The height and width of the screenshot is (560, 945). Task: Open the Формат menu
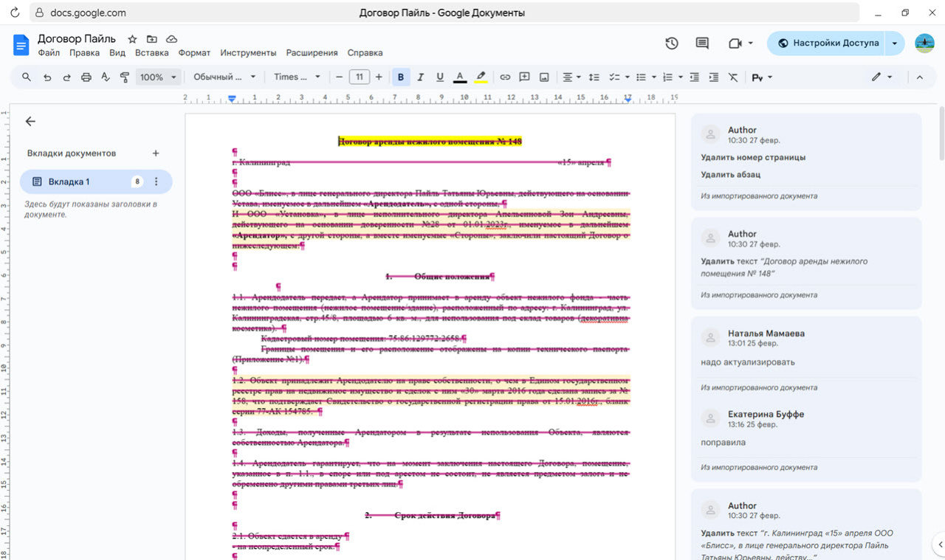pos(194,53)
